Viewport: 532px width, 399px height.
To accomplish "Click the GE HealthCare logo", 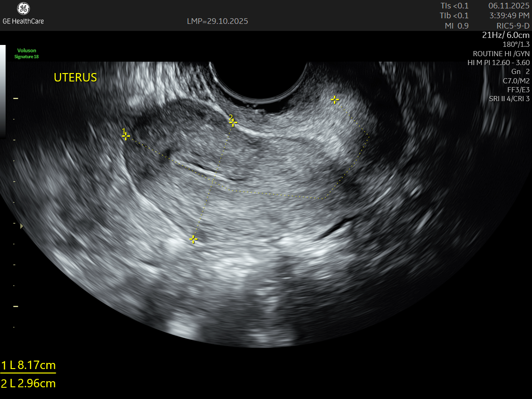I will [23, 13].
